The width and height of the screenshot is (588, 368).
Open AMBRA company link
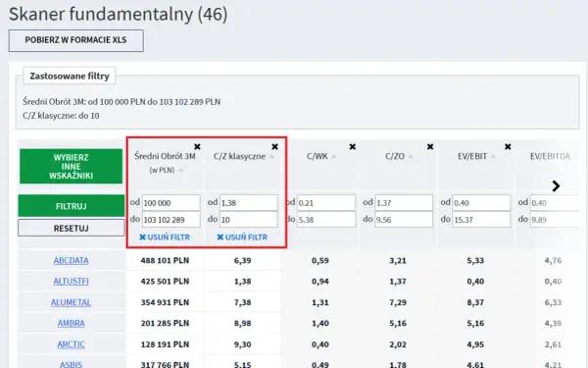(72, 323)
